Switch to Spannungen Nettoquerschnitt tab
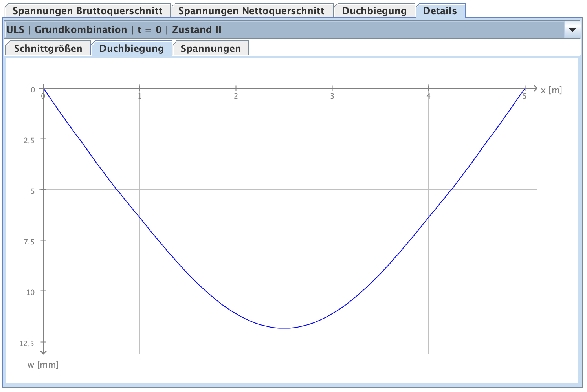The width and height of the screenshot is (587, 392). tap(251, 11)
